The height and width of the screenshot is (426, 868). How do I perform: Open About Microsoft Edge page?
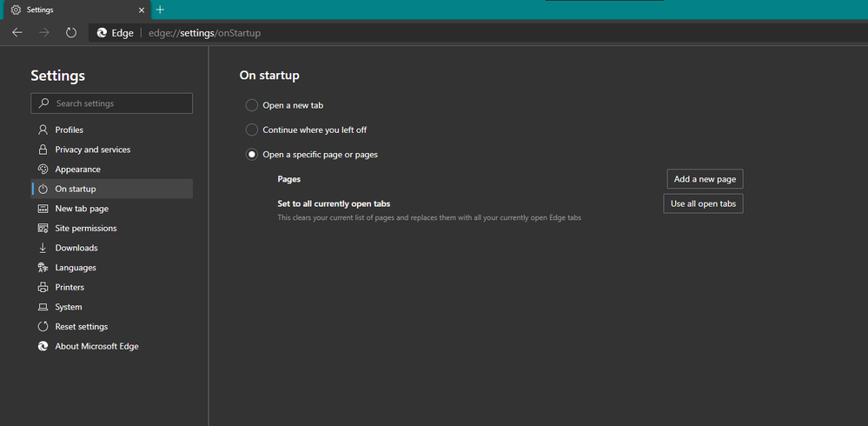point(112,346)
